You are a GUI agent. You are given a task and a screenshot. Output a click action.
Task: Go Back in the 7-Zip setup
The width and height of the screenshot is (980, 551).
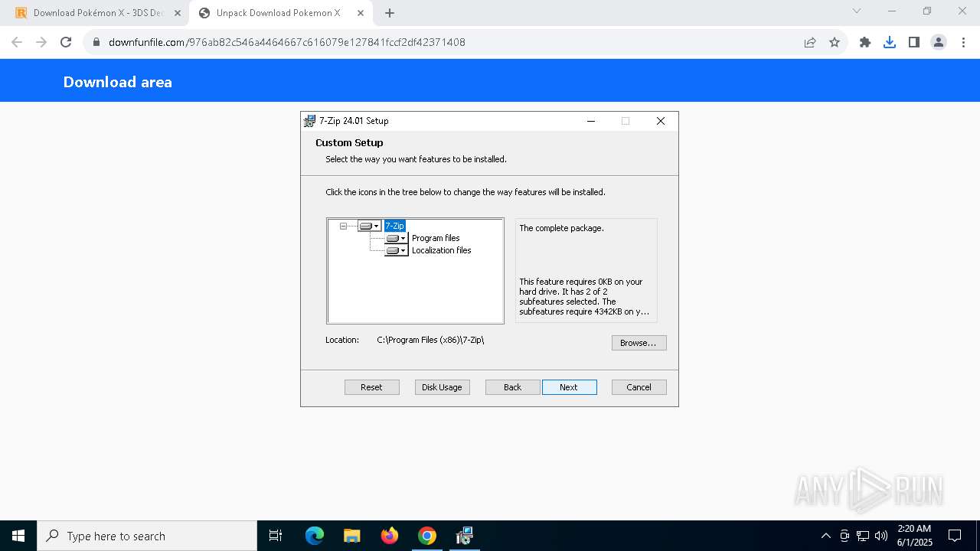tap(513, 387)
